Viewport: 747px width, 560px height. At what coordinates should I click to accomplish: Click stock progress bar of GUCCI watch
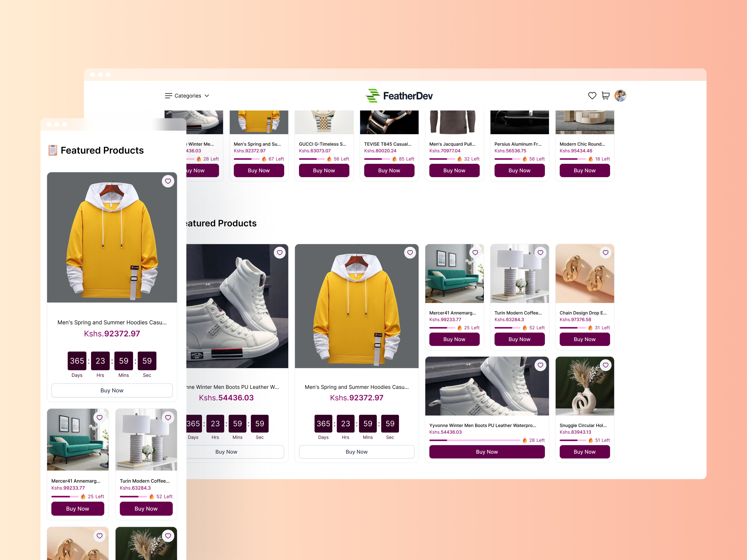pyautogui.click(x=312, y=159)
